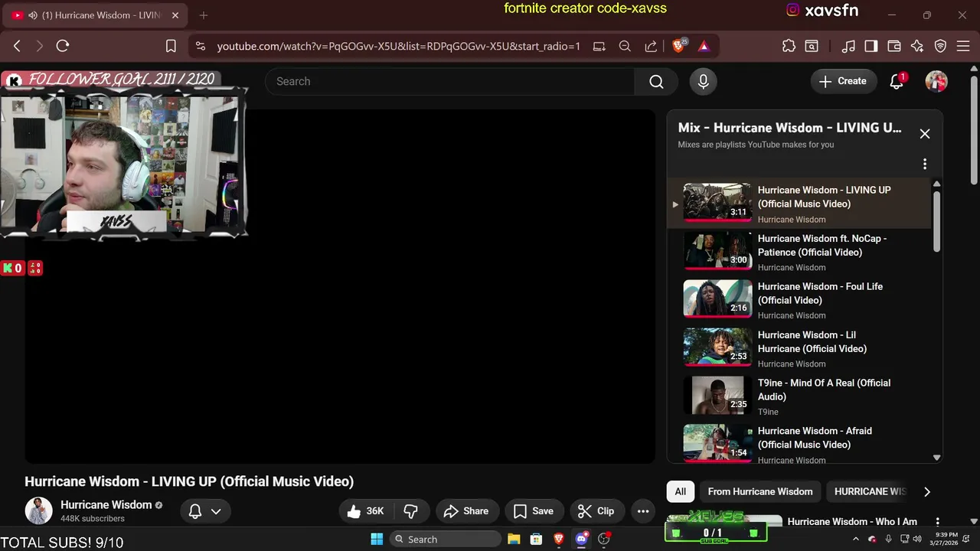Open the browser extensions puzzle icon
The image size is (980, 551).
(789, 46)
